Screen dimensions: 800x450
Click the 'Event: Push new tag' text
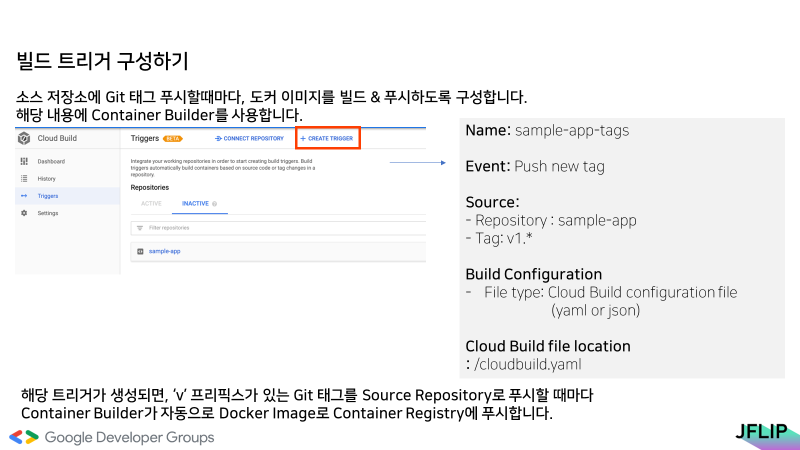(x=535, y=166)
